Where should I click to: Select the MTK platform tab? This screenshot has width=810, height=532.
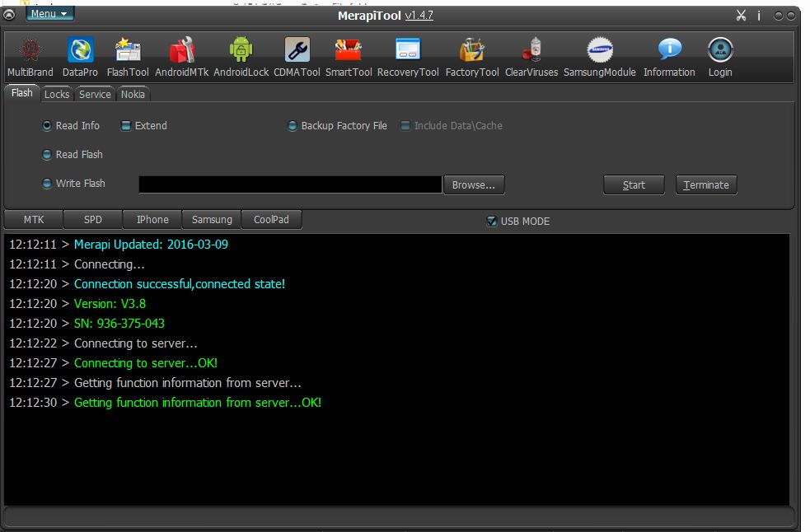pyautogui.click(x=34, y=220)
